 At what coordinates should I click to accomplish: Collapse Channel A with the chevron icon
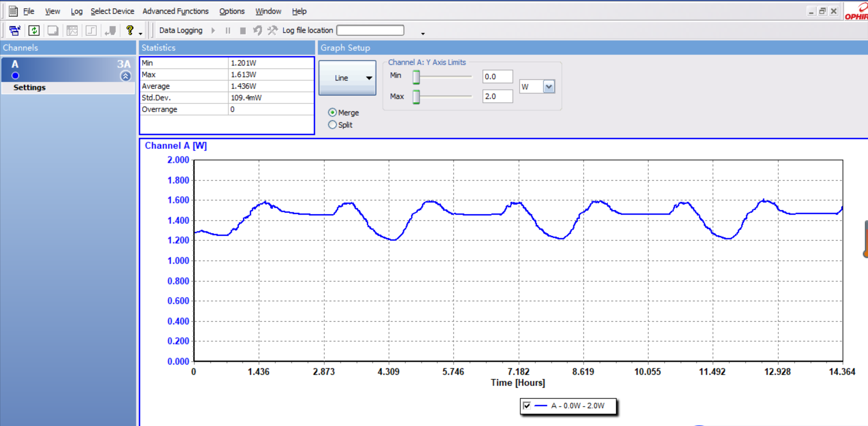(x=126, y=76)
